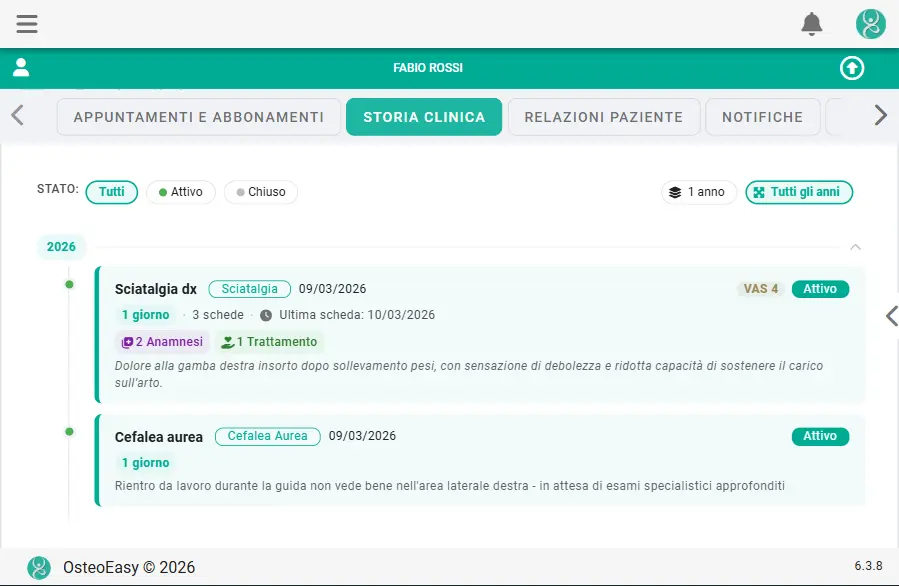899x586 pixels.
Task: Click the profile avatar in the top-right corner
Action: (870, 23)
